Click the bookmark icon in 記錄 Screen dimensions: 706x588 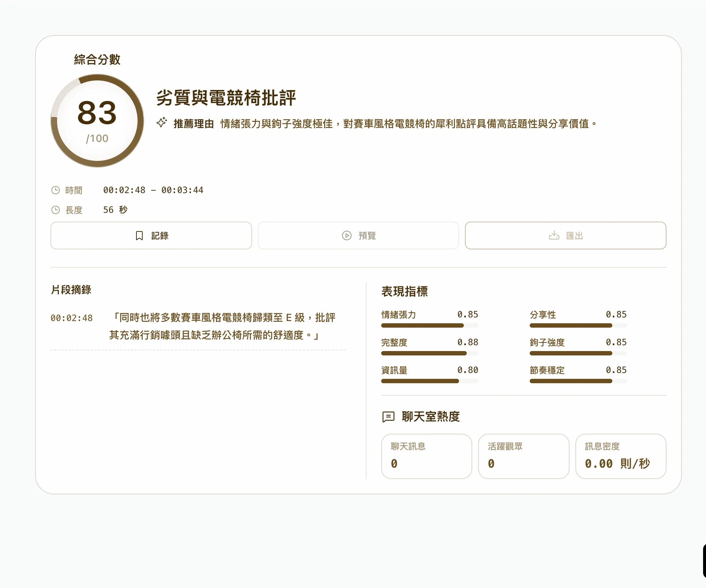(x=139, y=235)
